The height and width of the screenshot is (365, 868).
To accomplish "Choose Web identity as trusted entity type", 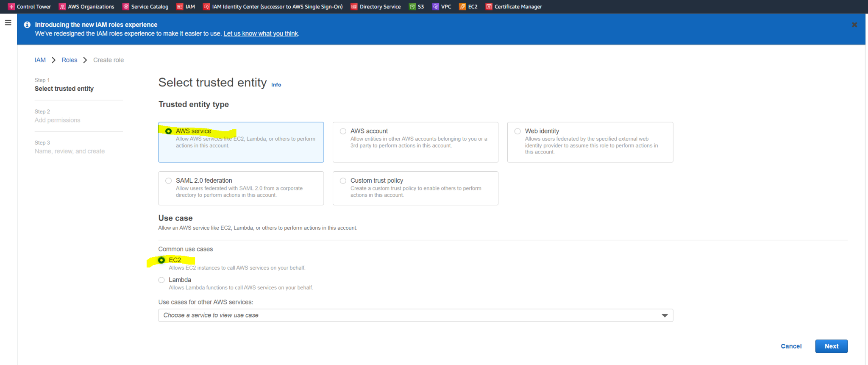I will coord(517,131).
